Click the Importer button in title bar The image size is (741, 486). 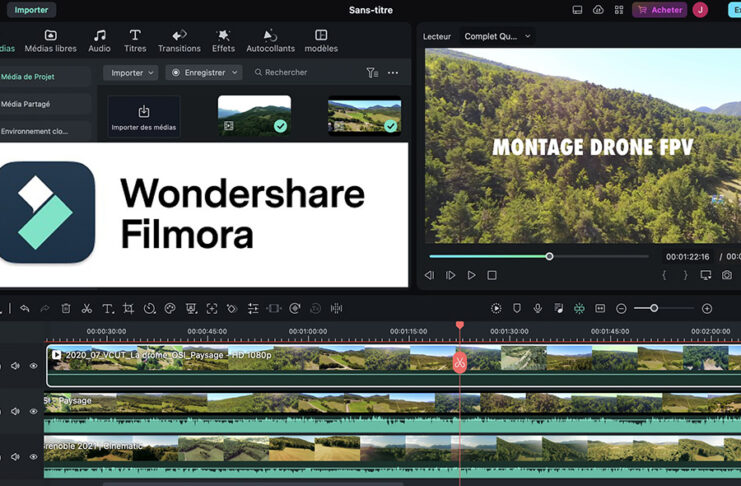click(31, 9)
